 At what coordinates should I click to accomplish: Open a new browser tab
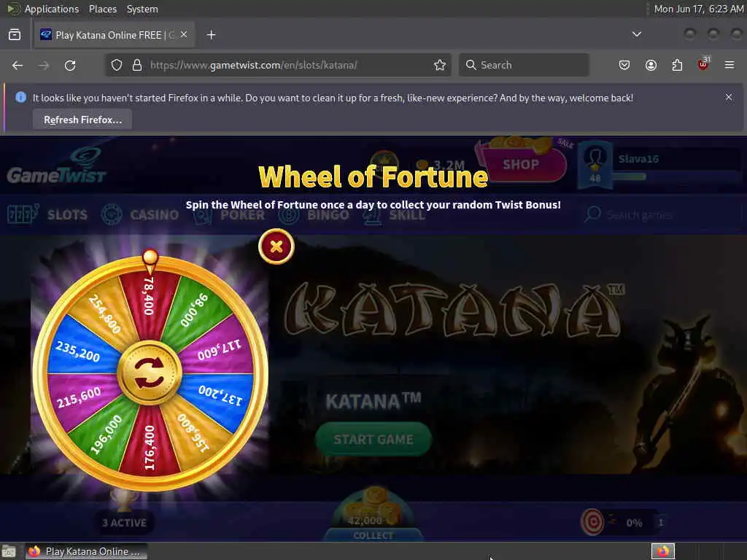pos(212,35)
